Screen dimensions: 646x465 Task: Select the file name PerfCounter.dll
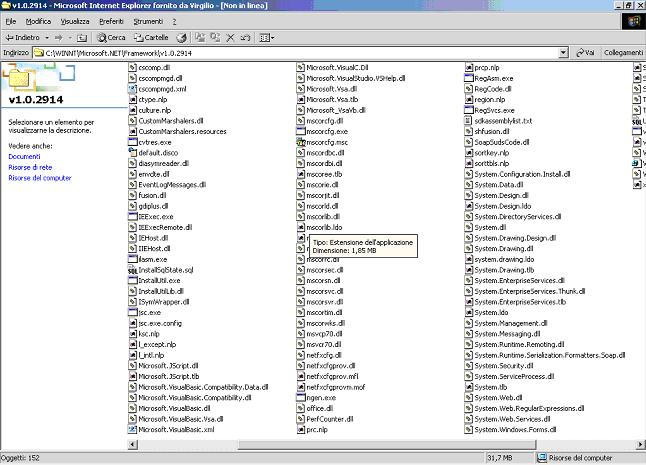pos(330,419)
